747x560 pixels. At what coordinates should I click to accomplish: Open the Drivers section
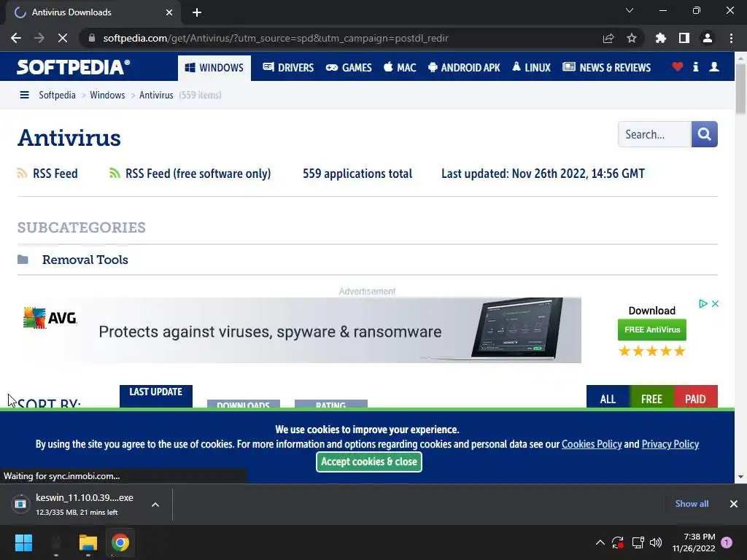click(288, 68)
